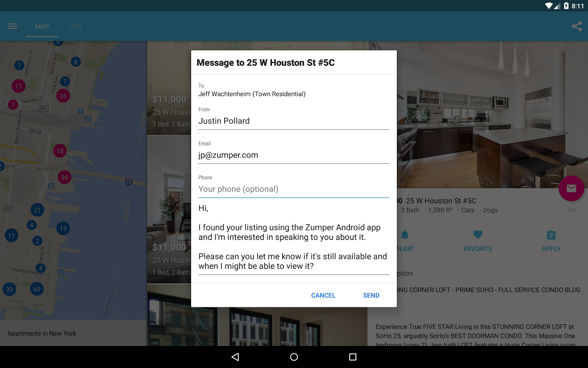Select the pink map marker 11
Screen dimensions: 588x368
(x=18, y=86)
